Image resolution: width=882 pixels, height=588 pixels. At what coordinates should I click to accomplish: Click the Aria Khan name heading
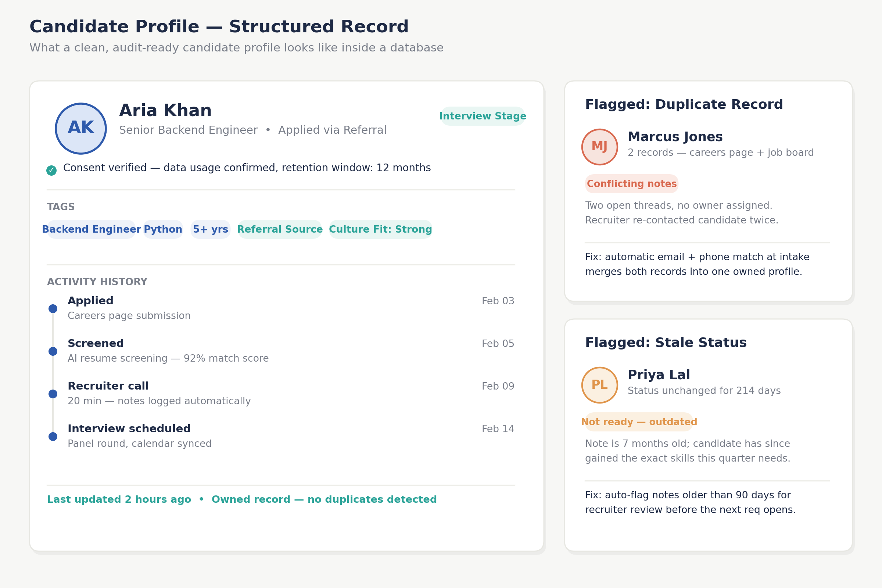(165, 111)
